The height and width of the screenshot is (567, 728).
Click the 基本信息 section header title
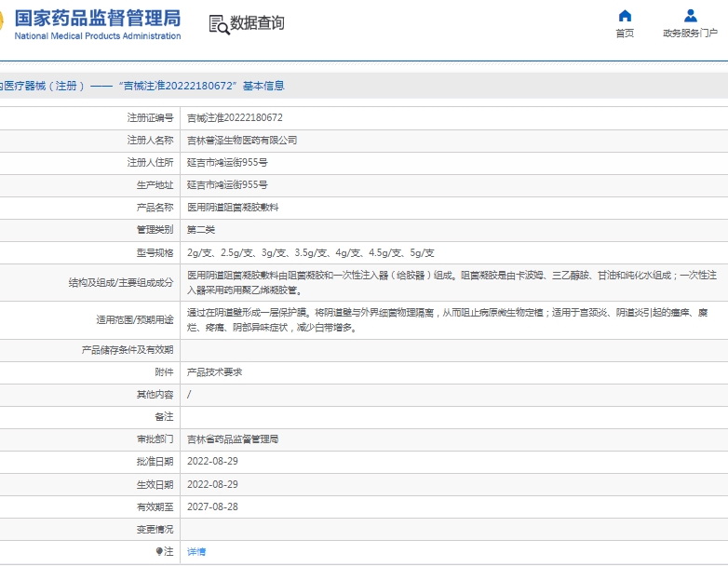pos(263,86)
